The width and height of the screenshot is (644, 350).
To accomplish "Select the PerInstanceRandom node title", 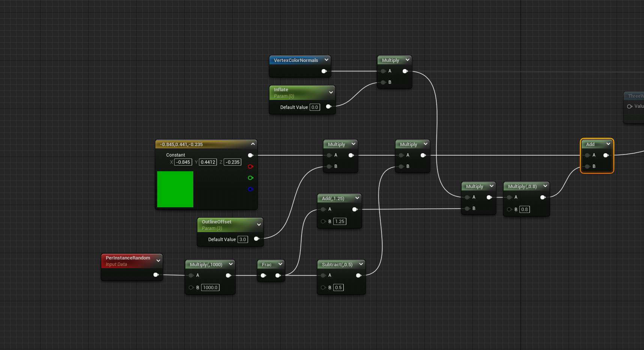I will click(128, 258).
